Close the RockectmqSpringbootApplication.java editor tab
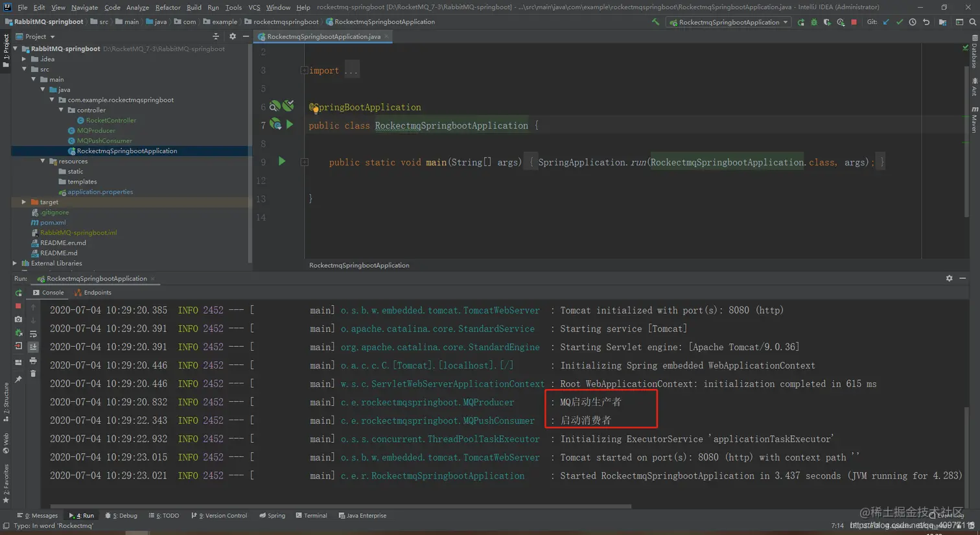Image resolution: width=980 pixels, height=535 pixels. tap(387, 37)
